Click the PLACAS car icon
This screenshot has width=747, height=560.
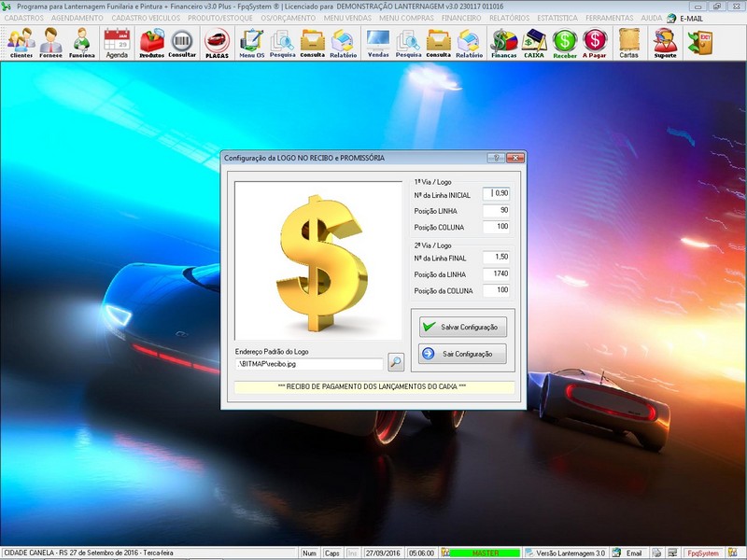pos(217,42)
